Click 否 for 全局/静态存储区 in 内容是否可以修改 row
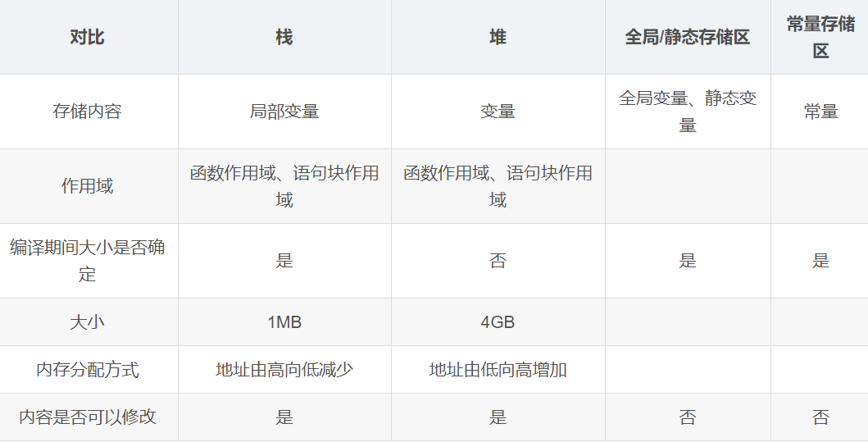This screenshot has height=442, width=868. 688,417
